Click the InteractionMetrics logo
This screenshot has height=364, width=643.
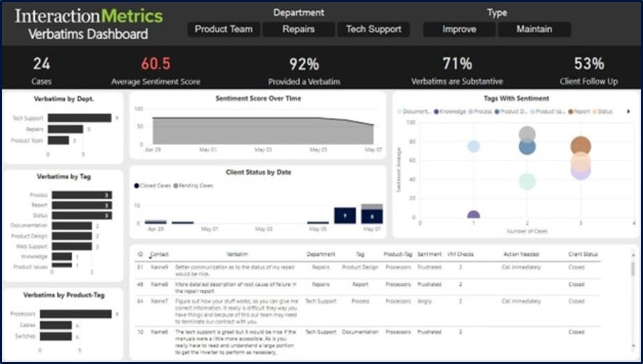[89, 16]
